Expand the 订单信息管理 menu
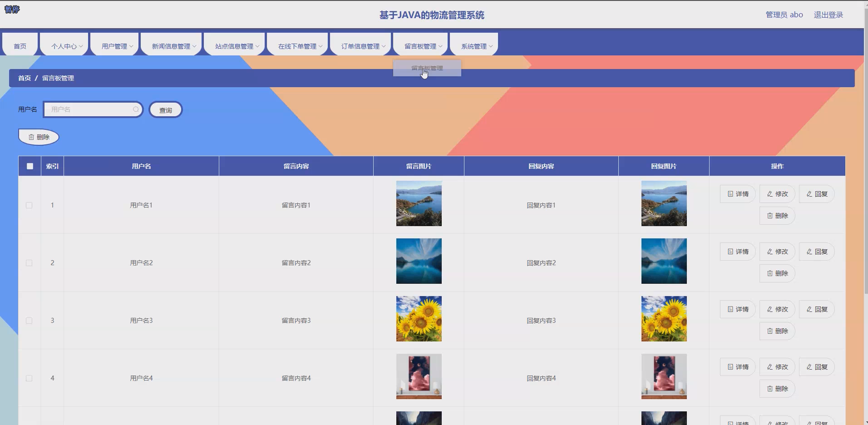 [x=360, y=44]
